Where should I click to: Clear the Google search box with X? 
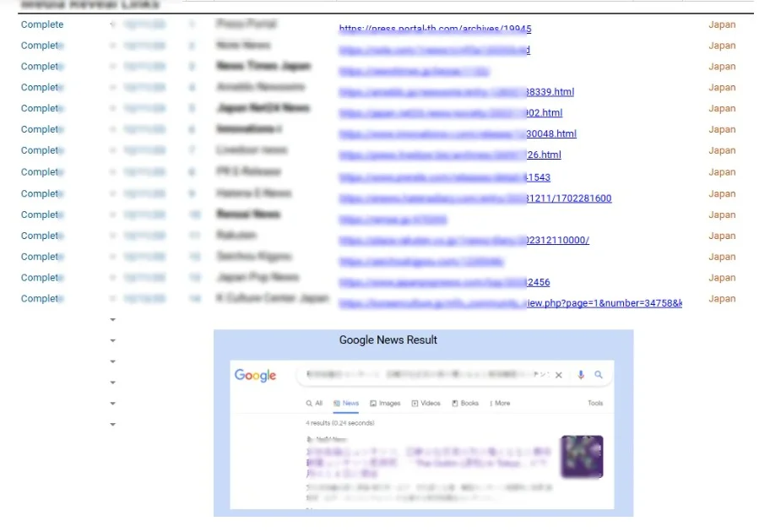coord(558,375)
